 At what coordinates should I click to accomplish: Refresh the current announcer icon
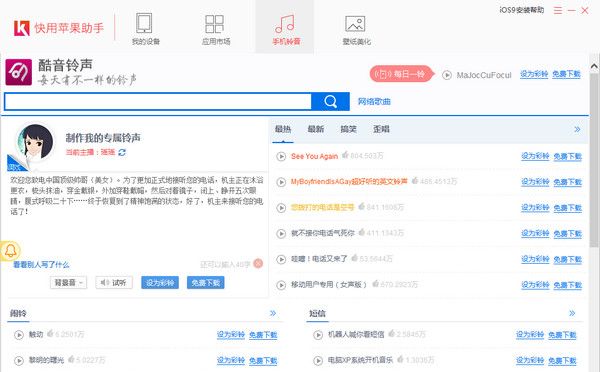[122, 152]
